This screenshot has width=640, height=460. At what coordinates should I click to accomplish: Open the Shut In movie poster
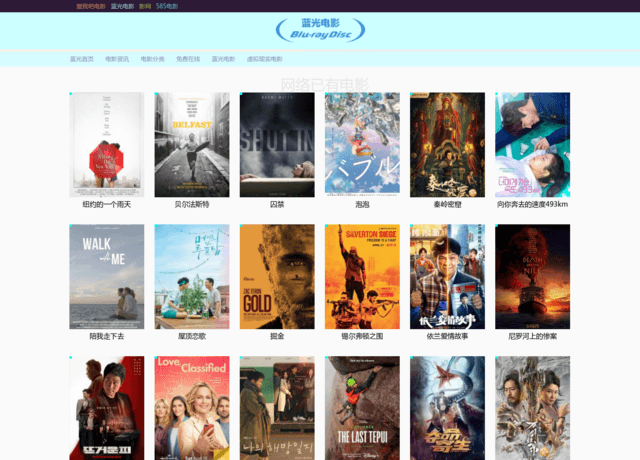pyautogui.click(x=277, y=145)
